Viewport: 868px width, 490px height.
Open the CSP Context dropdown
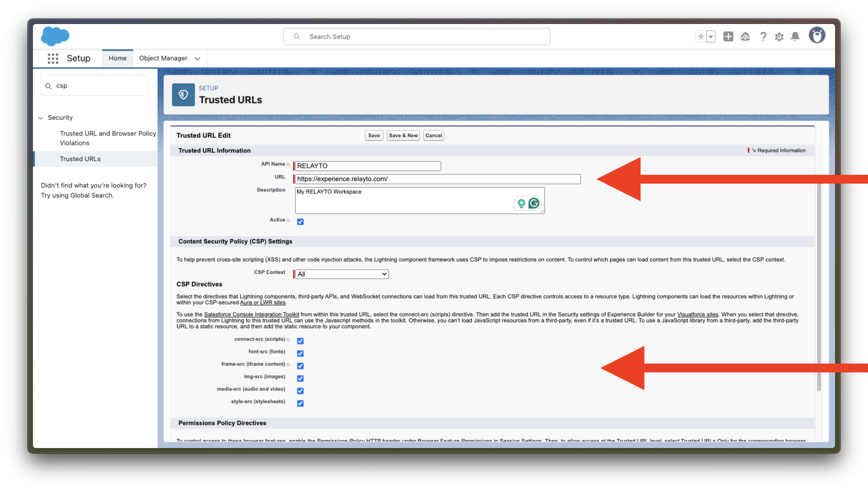point(342,274)
